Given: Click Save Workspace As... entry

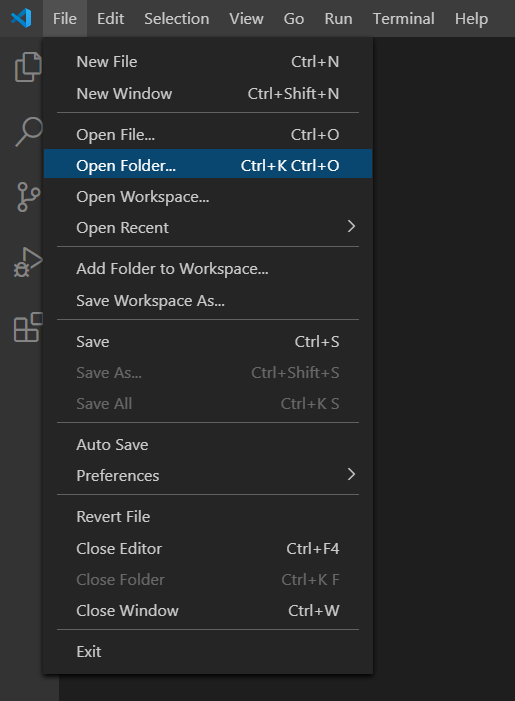Looking at the screenshot, I should [x=208, y=301].
